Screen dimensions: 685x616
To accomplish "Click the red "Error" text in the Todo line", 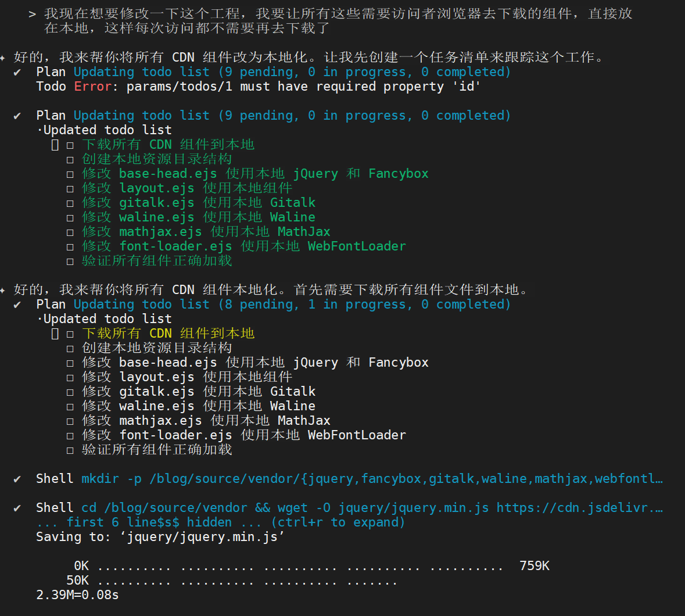I will click(x=92, y=87).
